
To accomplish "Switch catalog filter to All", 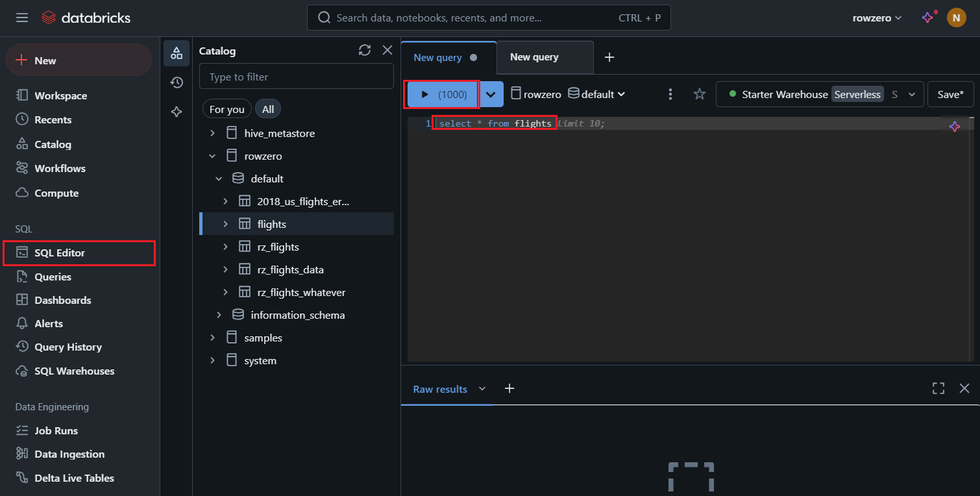I will [268, 108].
